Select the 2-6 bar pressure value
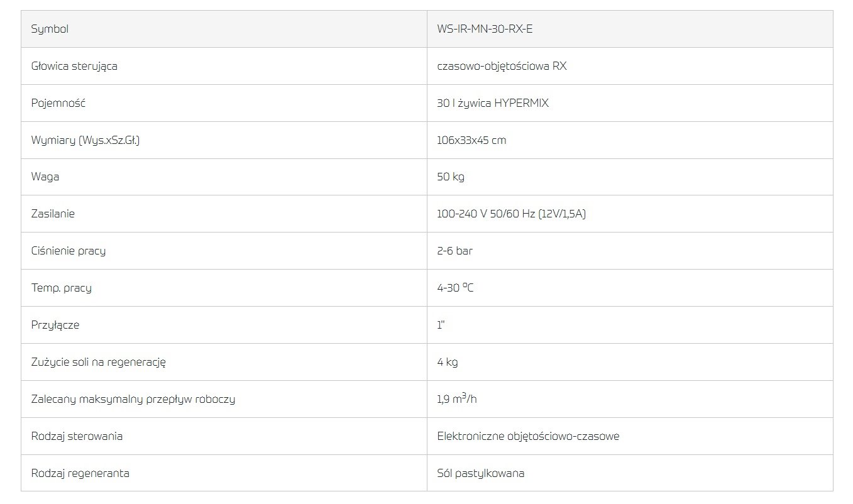Screen dimensions: 853x504 click(x=455, y=251)
